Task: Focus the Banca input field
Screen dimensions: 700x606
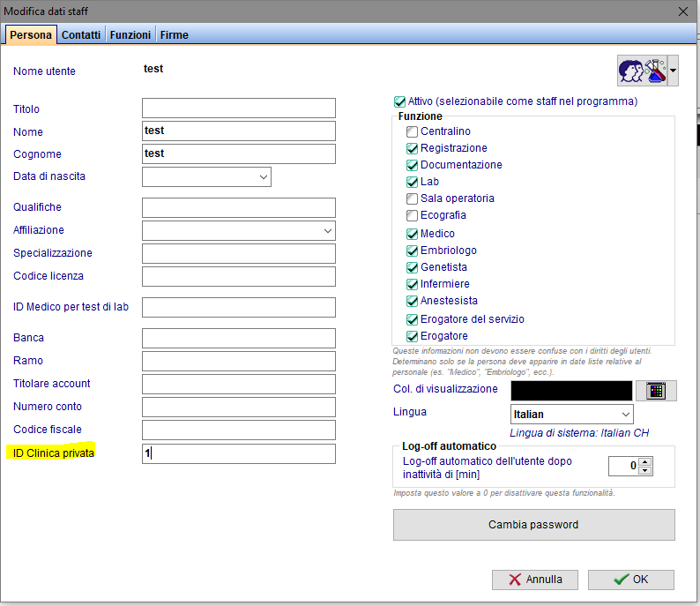Action: 239,339
